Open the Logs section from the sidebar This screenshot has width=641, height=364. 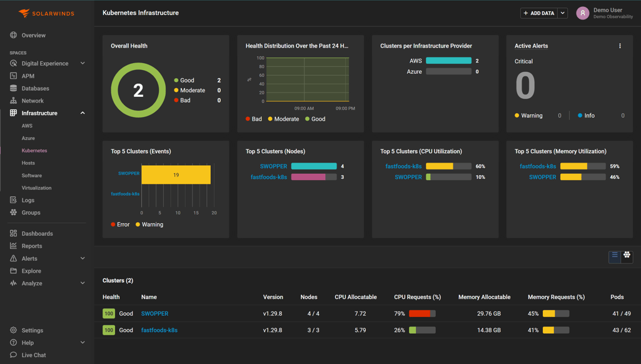coord(14,200)
